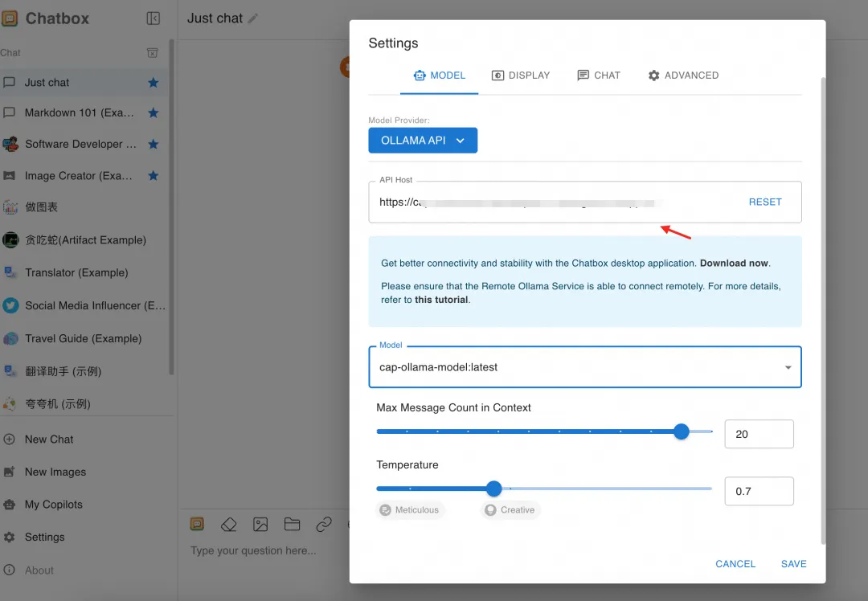The height and width of the screenshot is (601, 868).
Task: Toggle the star on the Just chat conversation
Action: 154,83
